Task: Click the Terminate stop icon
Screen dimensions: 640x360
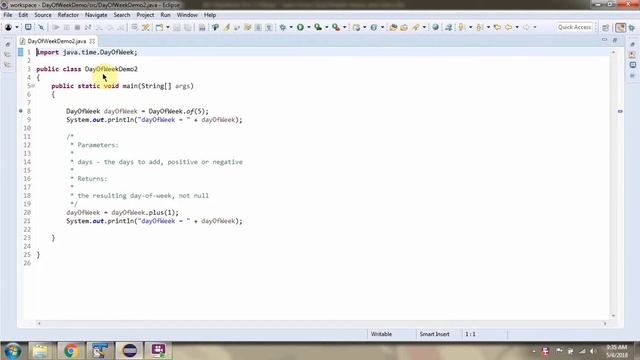Action: pyautogui.click(x=77, y=27)
